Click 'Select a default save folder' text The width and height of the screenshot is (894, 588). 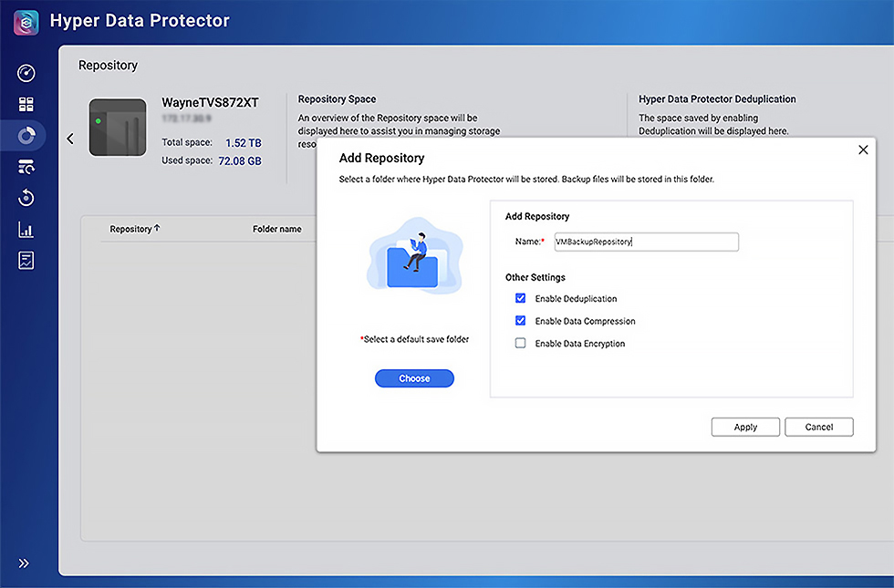[x=415, y=339]
